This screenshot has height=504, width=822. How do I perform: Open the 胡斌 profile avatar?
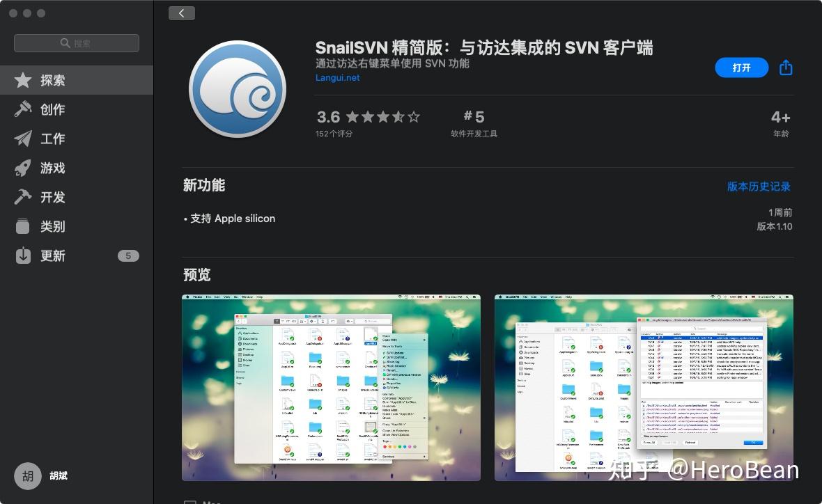click(x=28, y=476)
